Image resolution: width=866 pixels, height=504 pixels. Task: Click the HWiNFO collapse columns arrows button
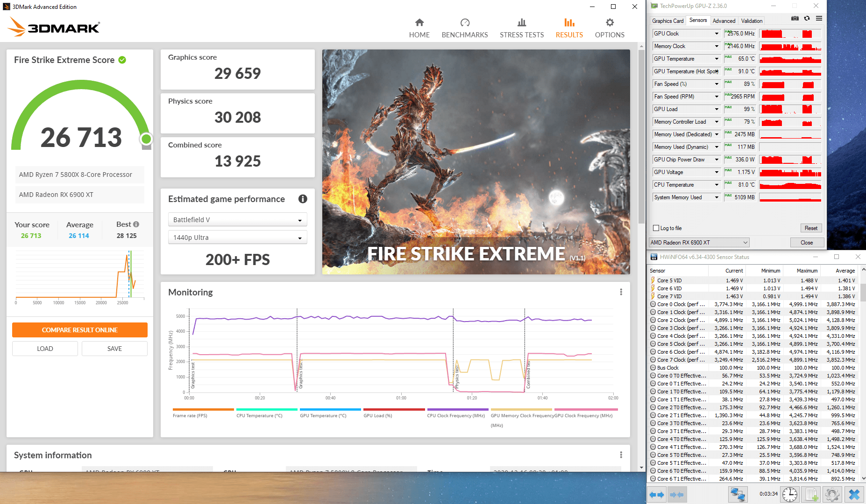[x=676, y=494]
